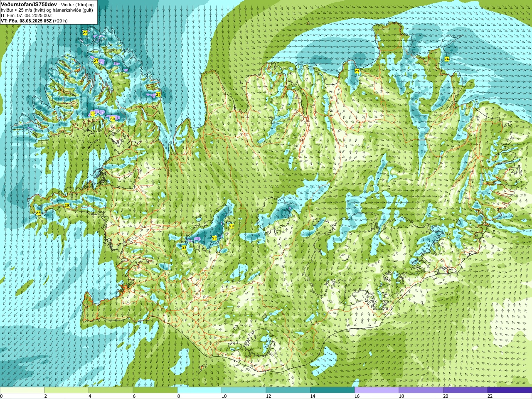Click the scale number 18 under the legend
The image size is (532, 399).
[x=401, y=396]
